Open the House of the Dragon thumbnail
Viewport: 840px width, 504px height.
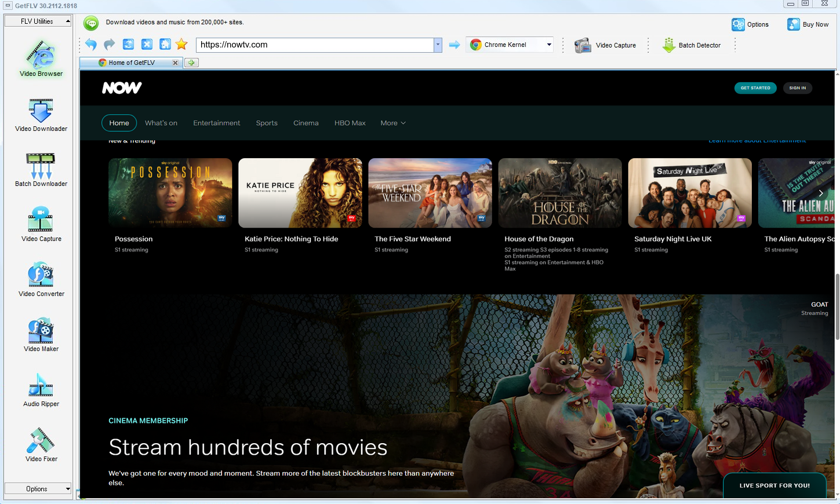[560, 193]
